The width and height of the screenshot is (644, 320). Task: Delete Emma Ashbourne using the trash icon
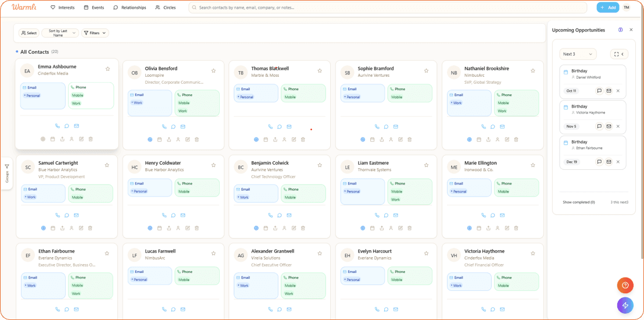91,139
